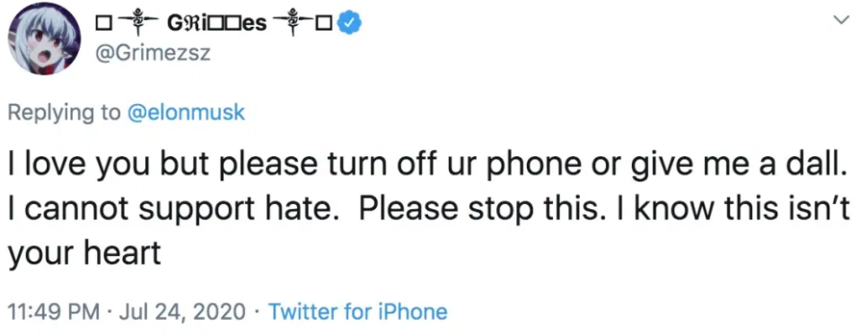Click the square glyph before the verified badge
The width and height of the screenshot is (868, 336).
324,24
